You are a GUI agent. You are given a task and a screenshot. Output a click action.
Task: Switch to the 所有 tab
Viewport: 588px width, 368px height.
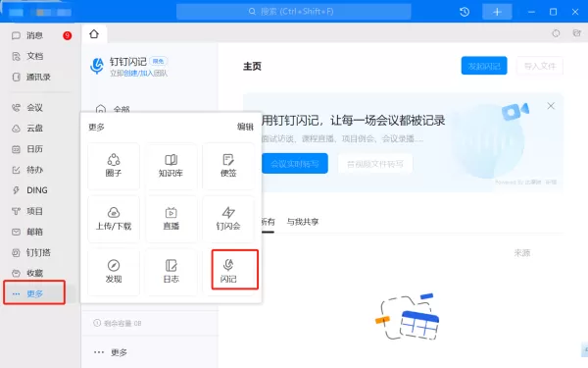[x=268, y=222]
